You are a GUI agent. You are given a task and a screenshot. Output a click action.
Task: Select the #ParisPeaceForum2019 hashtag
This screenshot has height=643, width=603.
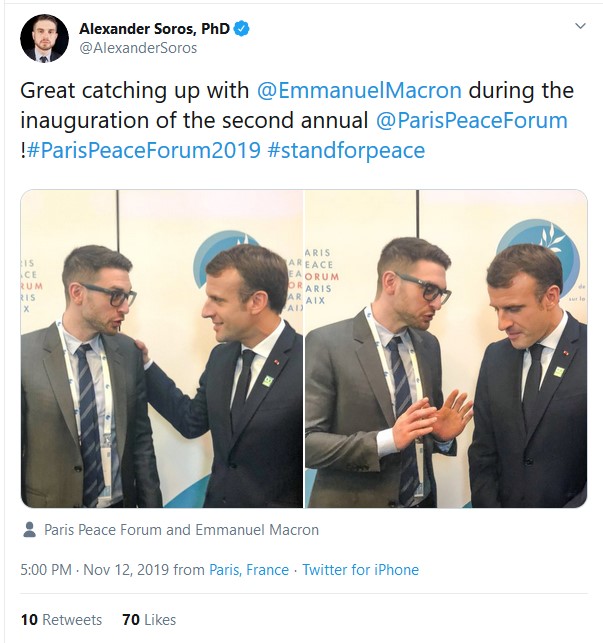(144, 150)
